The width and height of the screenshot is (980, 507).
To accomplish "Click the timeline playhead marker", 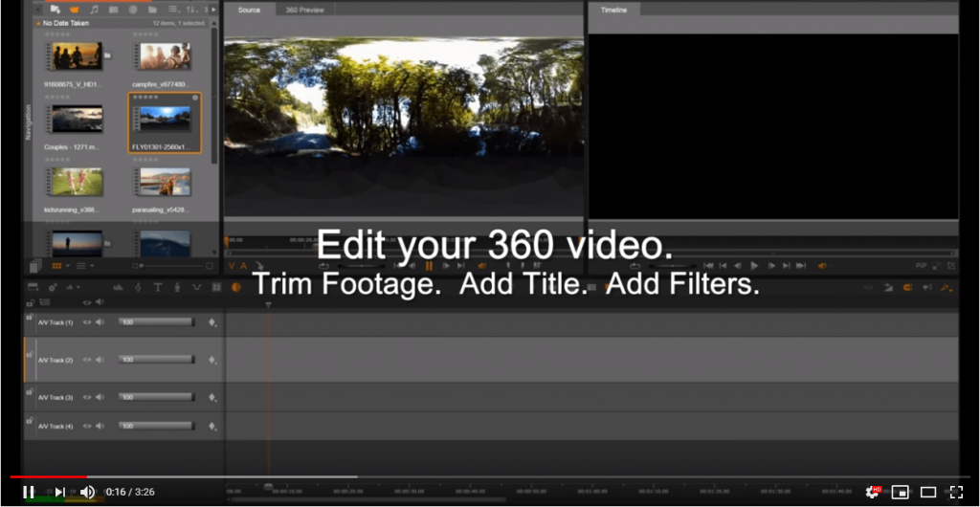I will click(x=269, y=305).
